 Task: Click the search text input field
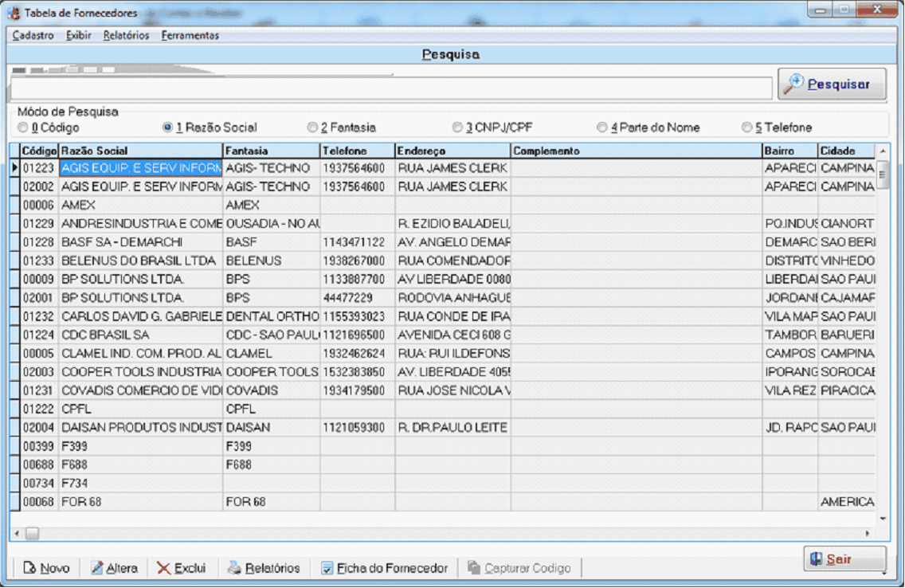click(x=390, y=88)
